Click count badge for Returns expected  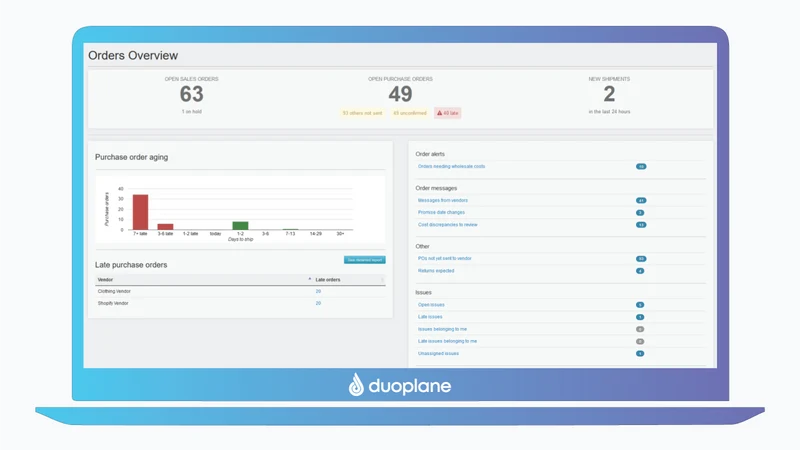pyautogui.click(x=640, y=271)
